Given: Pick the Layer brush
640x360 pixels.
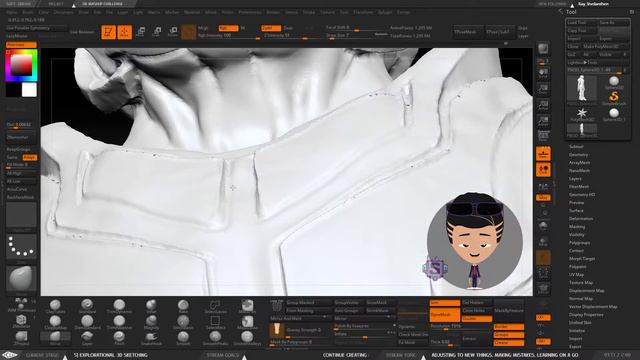Looking at the screenshot, I should tap(87, 338).
